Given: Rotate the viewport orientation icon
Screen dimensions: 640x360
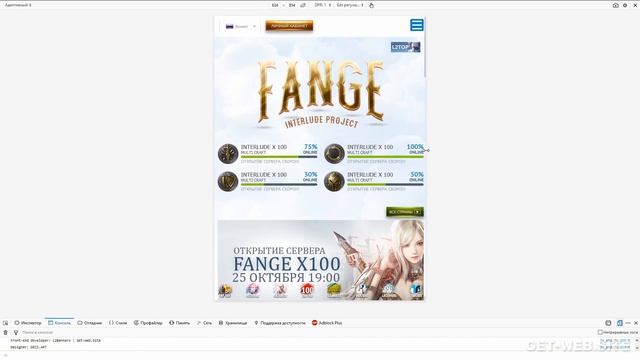Looking at the screenshot, I should pos(303,5).
